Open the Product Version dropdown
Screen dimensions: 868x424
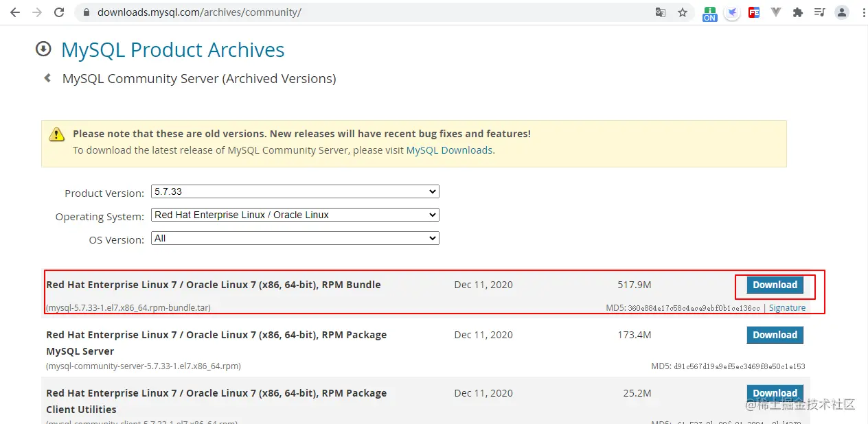(x=295, y=191)
